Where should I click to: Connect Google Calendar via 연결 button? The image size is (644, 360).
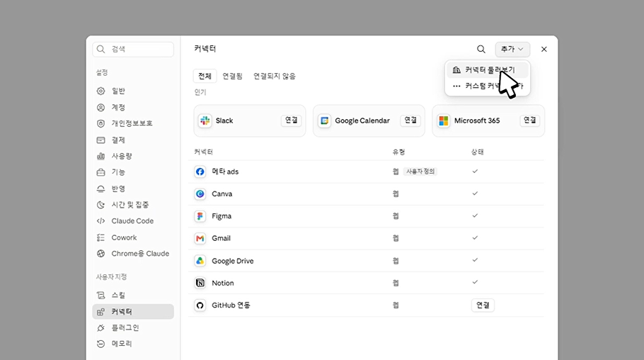(410, 120)
